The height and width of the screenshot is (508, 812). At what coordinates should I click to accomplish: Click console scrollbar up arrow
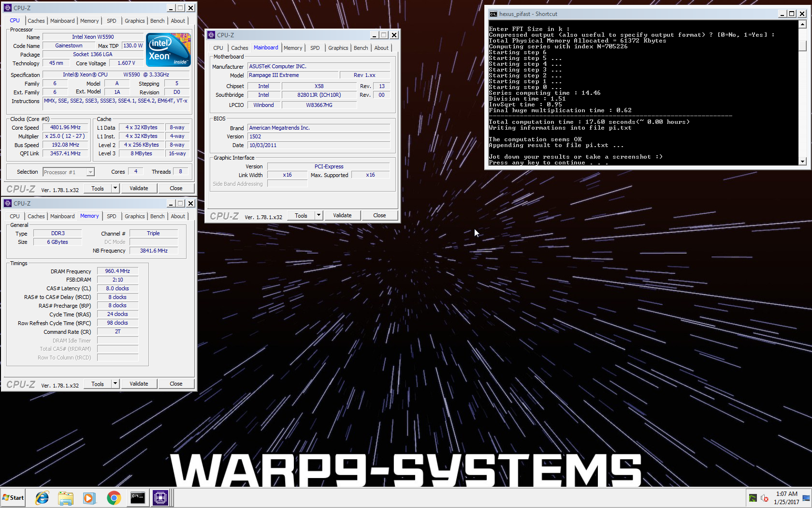coord(803,25)
